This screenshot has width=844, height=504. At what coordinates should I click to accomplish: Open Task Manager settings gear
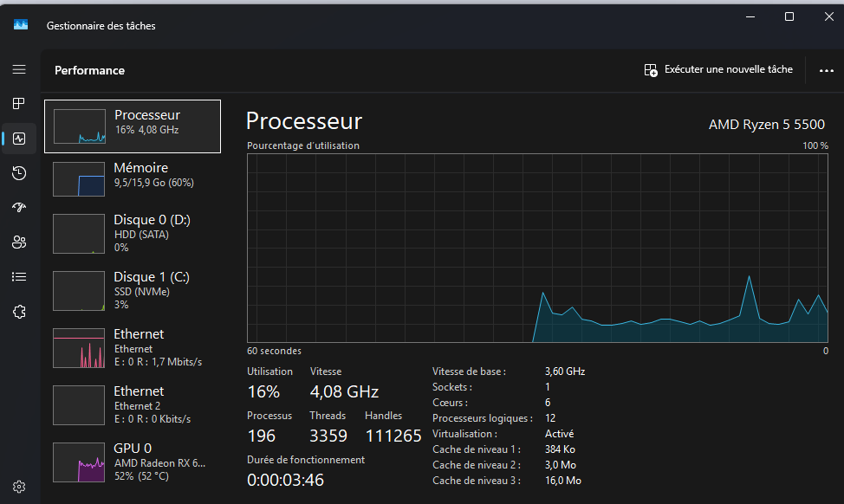[19, 487]
